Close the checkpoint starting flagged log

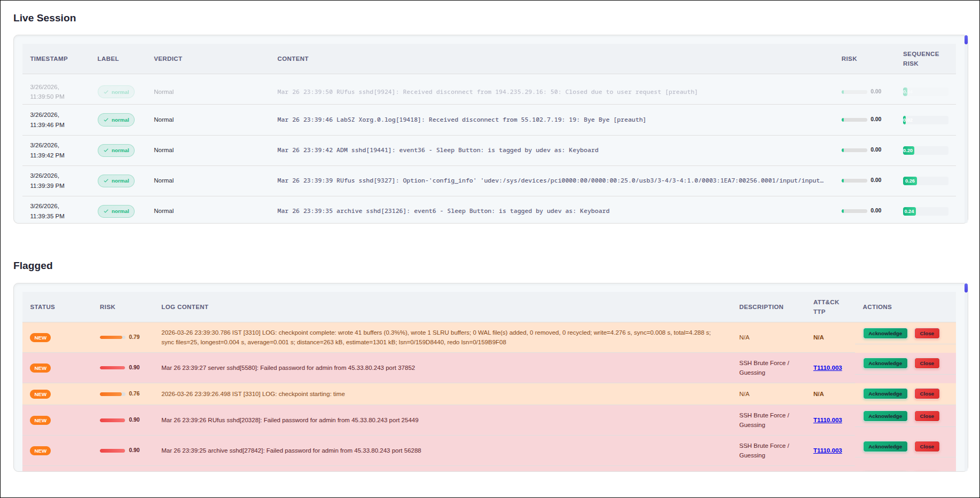point(927,394)
